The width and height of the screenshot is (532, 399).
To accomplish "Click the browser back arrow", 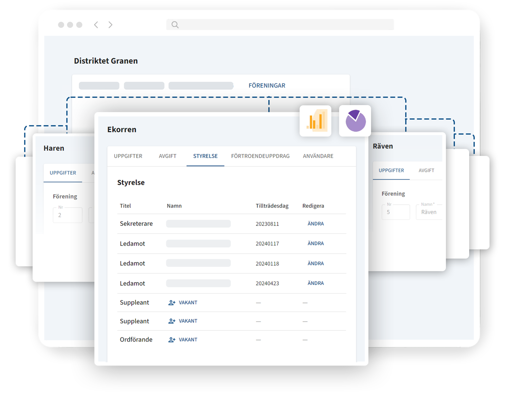I will coord(96,25).
